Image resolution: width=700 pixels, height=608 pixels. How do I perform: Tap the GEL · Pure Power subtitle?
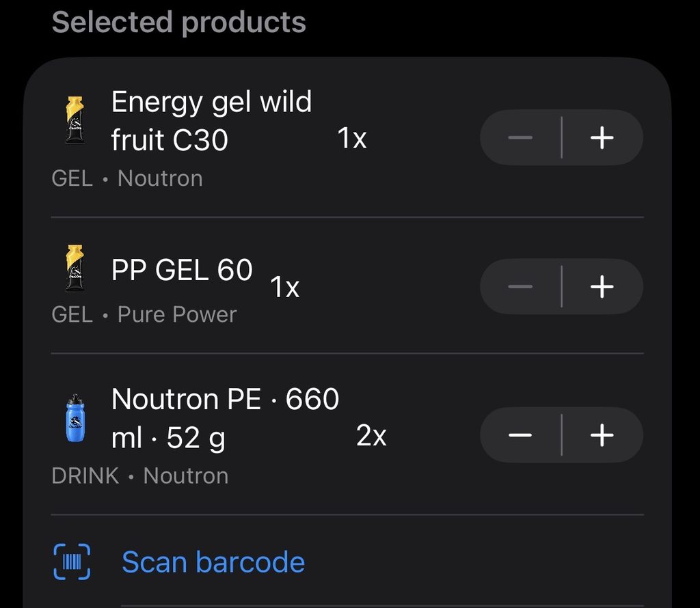(x=144, y=314)
